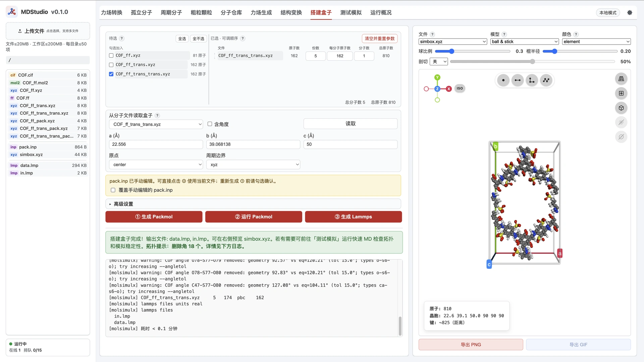The width and height of the screenshot is (644, 362).
Task: Click the help icon next to 文件 label
Action: pyautogui.click(x=433, y=35)
